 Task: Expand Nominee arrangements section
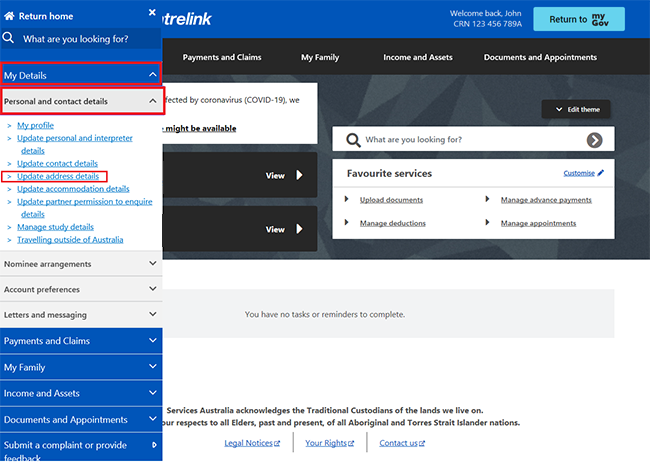pos(81,264)
